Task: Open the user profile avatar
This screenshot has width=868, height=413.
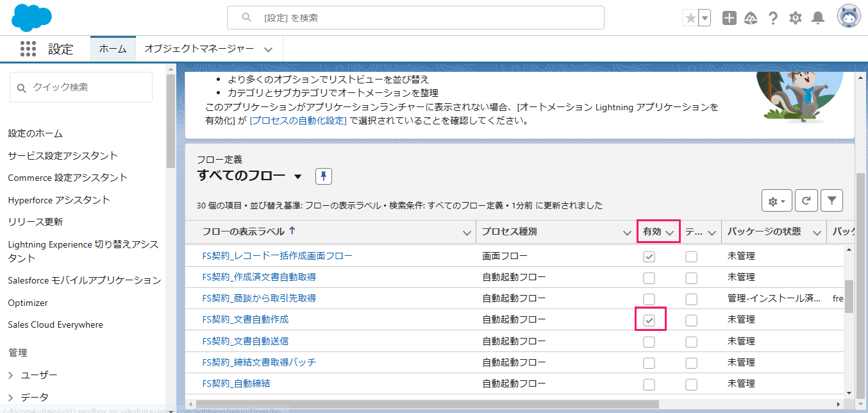Action: [x=849, y=17]
